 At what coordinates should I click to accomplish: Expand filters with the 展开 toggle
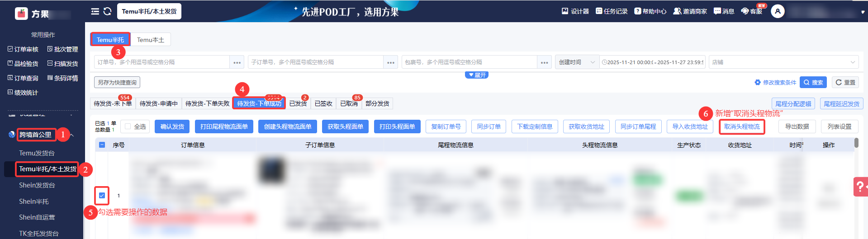click(477, 75)
